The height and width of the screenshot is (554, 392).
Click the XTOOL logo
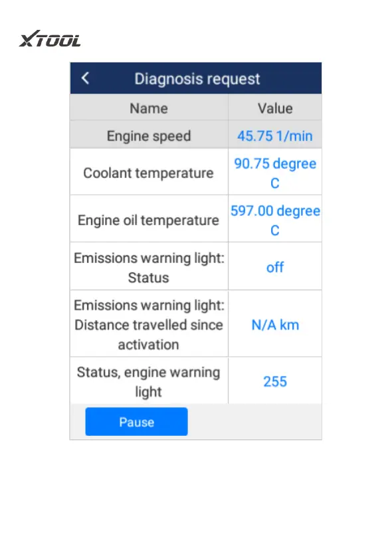pyautogui.click(x=50, y=39)
